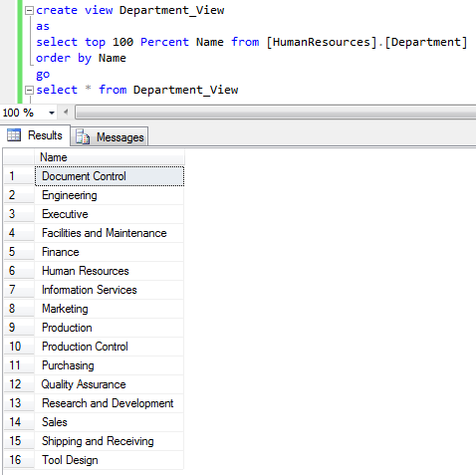Click row header number 5
The width and height of the screenshot is (476, 475).
click(x=19, y=252)
